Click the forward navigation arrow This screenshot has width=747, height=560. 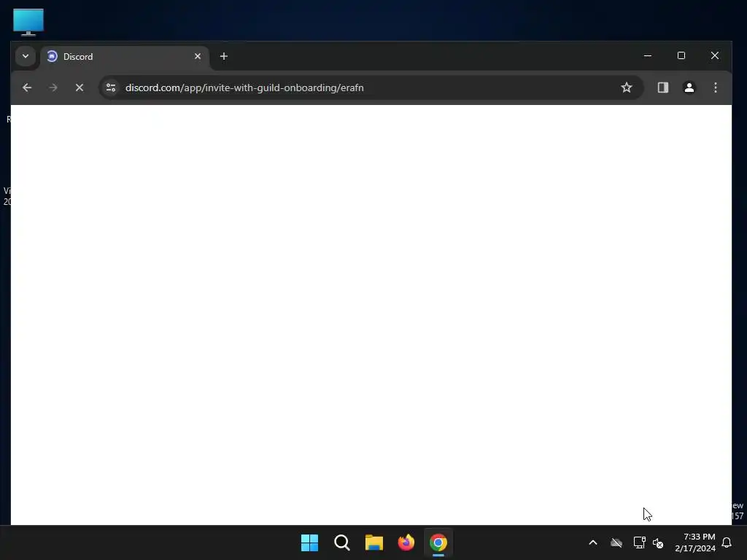(x=53, y=87)
